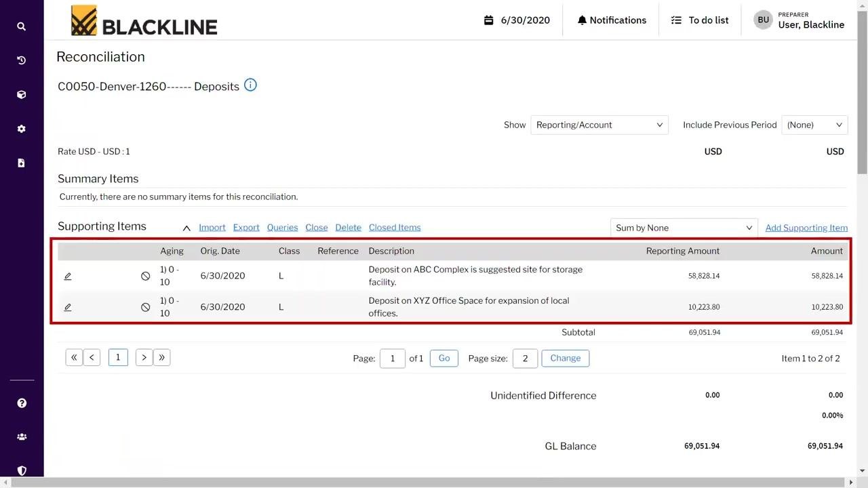Open the Show Reporting/Account dropdown
The image size is (868, 488).
click(x=599, y=125)
